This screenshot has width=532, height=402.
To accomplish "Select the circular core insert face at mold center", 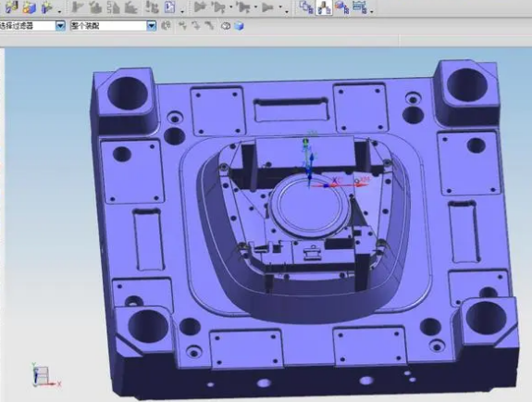I will pyautogui.click(x=309, y=207).
